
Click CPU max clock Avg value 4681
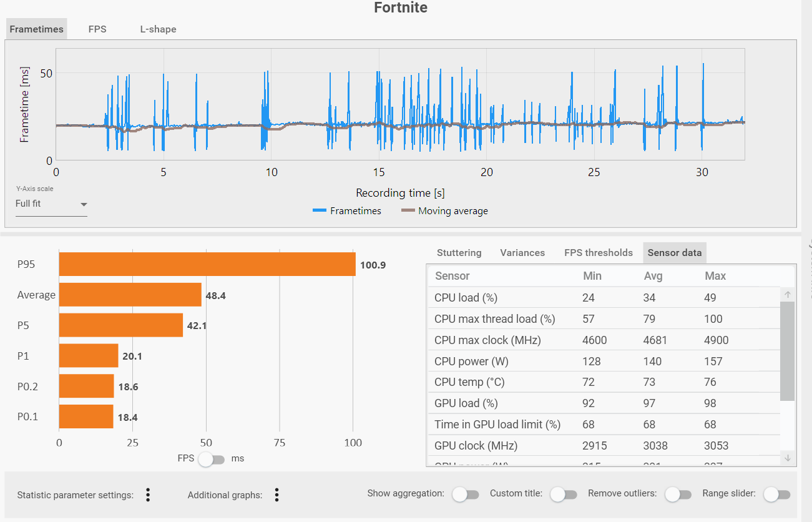click(655, 340)
